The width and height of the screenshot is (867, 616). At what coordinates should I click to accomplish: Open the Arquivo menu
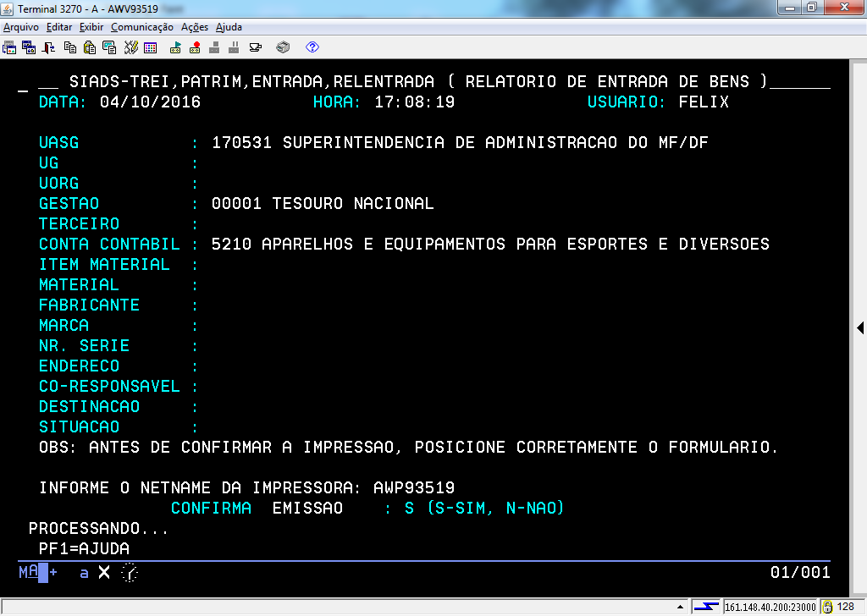coord(21,27)
